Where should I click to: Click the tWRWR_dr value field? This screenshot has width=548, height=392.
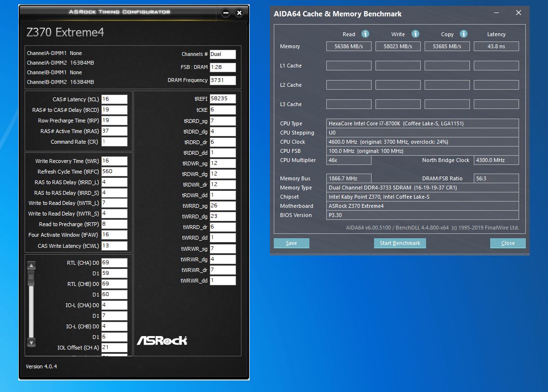click(x=223, y=270)
